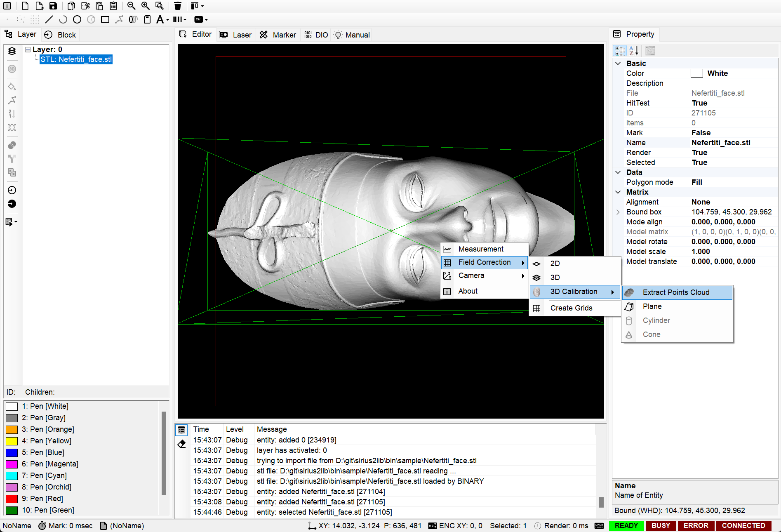Image resolution: width=781 pixels, height=532 pixels.
Task: Create a new document
Action: click(25, 6)
